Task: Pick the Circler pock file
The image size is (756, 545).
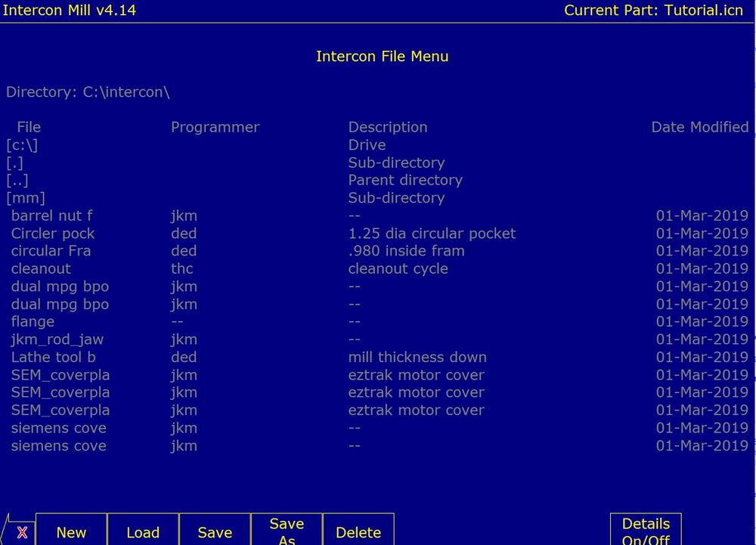Action: 53,234
